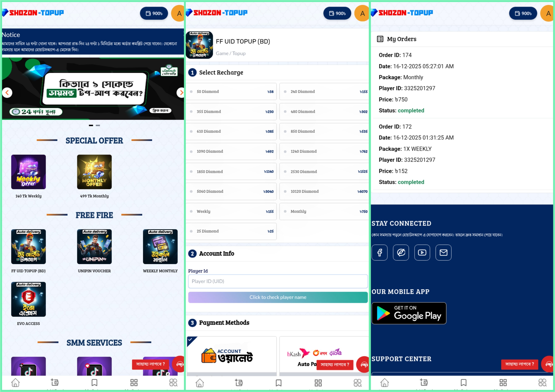Tap the home icon below the FF UID TOPUP page
555x392 pixels.
pyautogui.click(x=200, y=383)
